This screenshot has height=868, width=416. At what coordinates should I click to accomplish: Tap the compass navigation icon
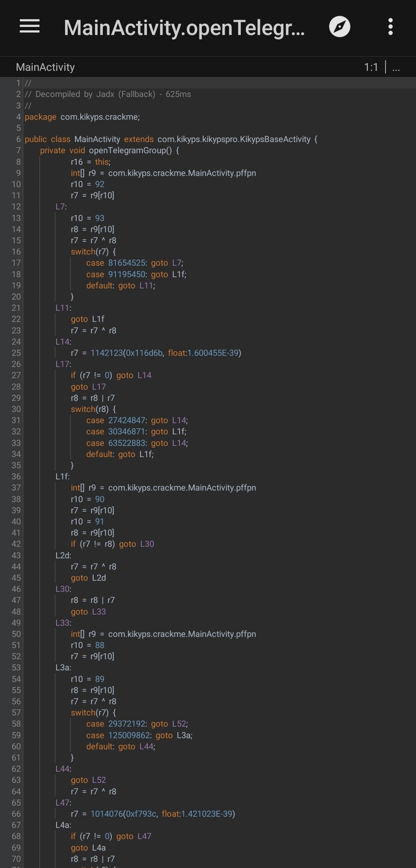point(339,27)
